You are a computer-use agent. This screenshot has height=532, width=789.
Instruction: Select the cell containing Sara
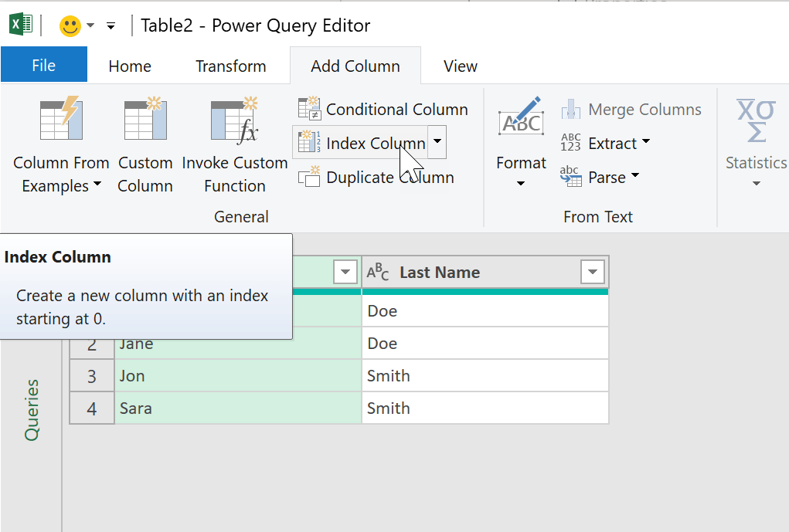pos(237,408)
